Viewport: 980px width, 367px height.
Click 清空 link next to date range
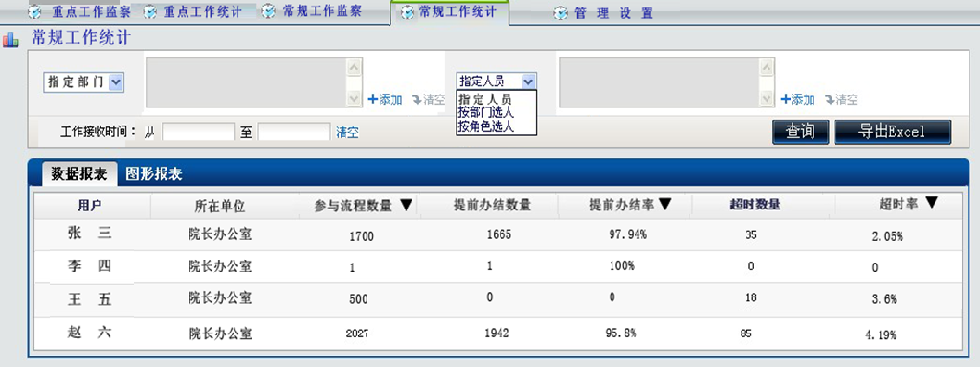(x=347, y=132)
